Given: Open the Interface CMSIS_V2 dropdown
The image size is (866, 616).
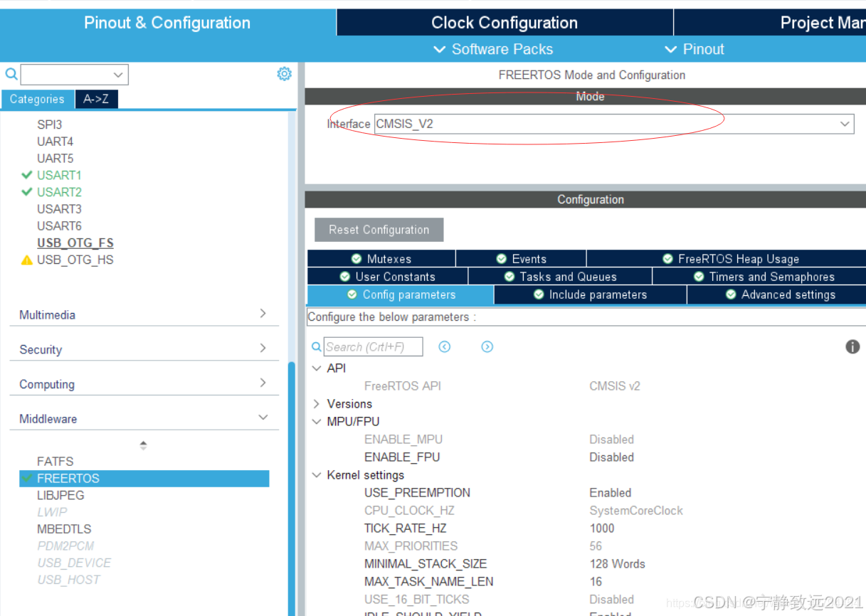Looking at the screenshot, I should (x=845, y=123).
